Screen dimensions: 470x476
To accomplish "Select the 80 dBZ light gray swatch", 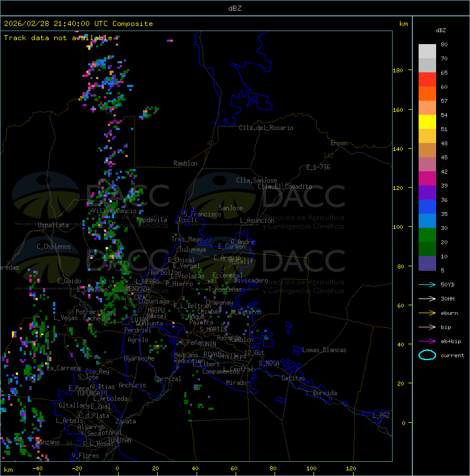I will (x=427, y=51).
